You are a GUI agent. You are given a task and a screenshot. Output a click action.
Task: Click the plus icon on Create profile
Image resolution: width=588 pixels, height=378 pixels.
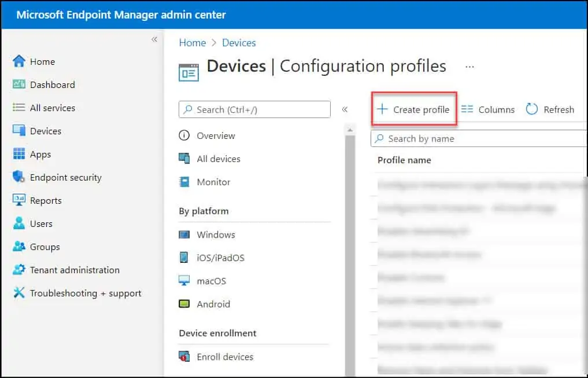coord(382,109)
